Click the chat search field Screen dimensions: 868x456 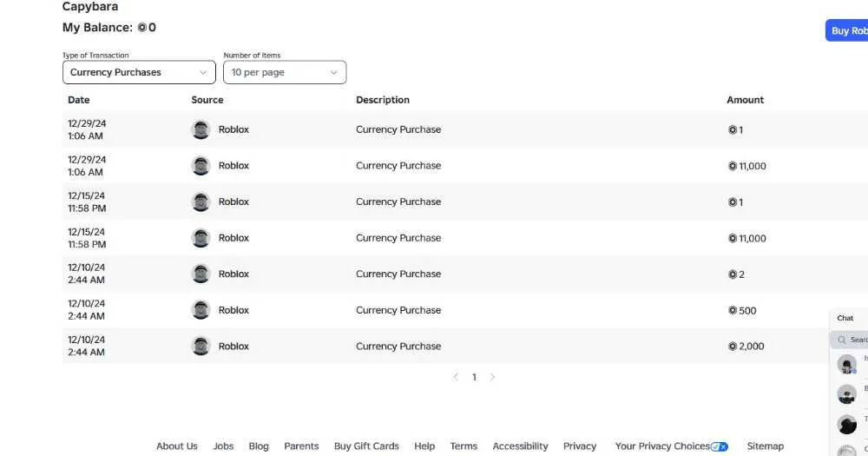851,340
